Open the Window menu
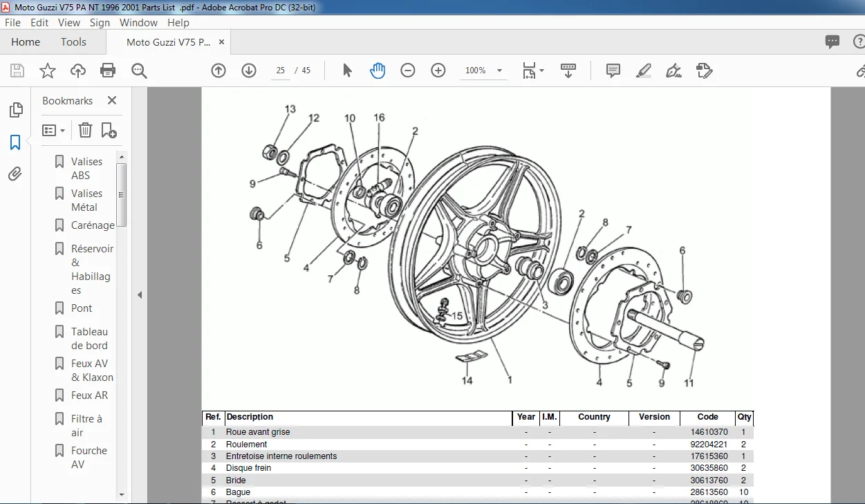 (138, 23)
